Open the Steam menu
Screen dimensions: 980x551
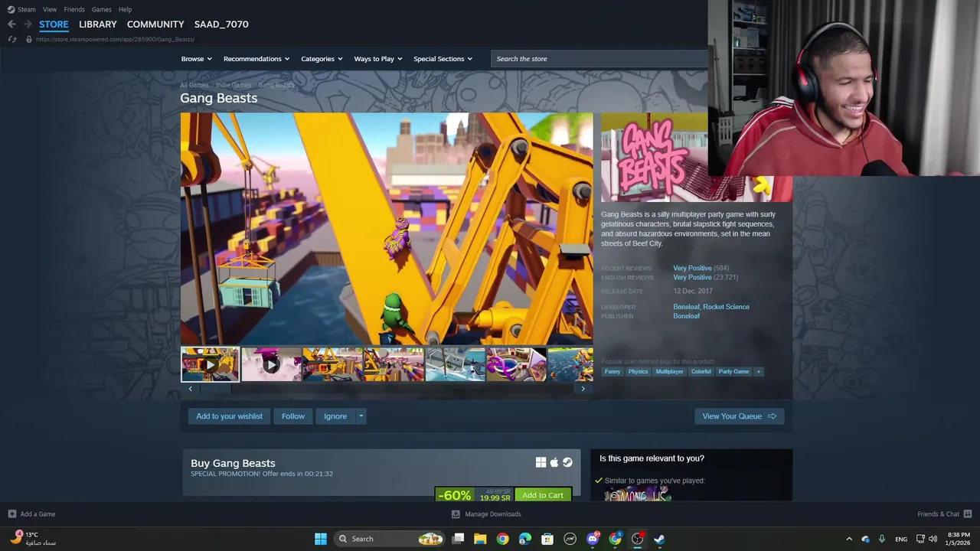click(27, 9)
